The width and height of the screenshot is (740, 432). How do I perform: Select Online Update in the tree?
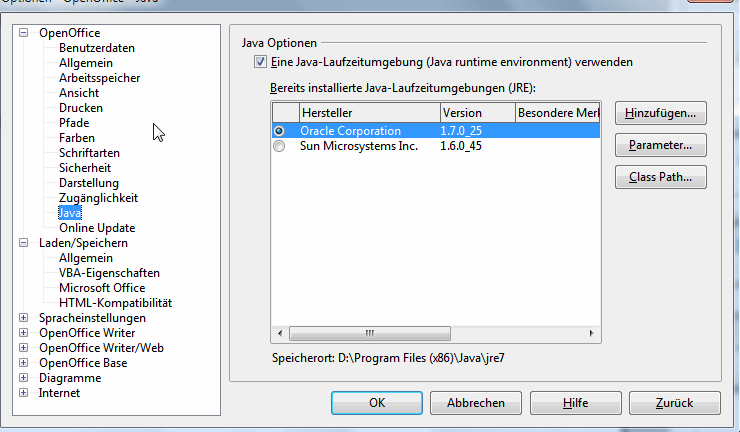[96, 228]
